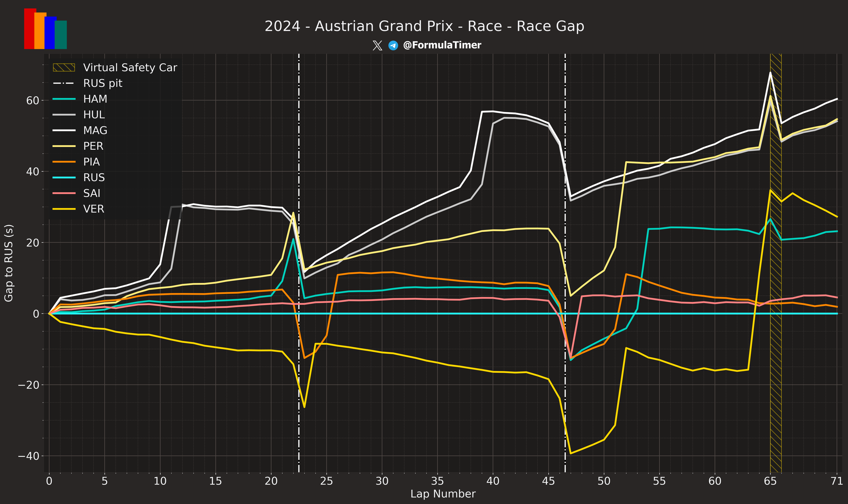Click the '60' tick on the gap y-axis
The height and width of the screenshot is (504, 848).
[x=33, y=101]
